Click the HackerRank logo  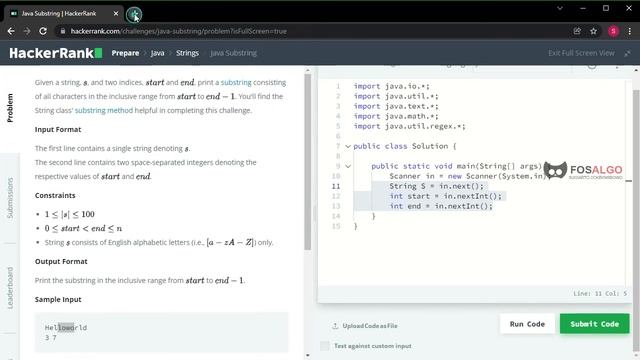coord(56,53)
